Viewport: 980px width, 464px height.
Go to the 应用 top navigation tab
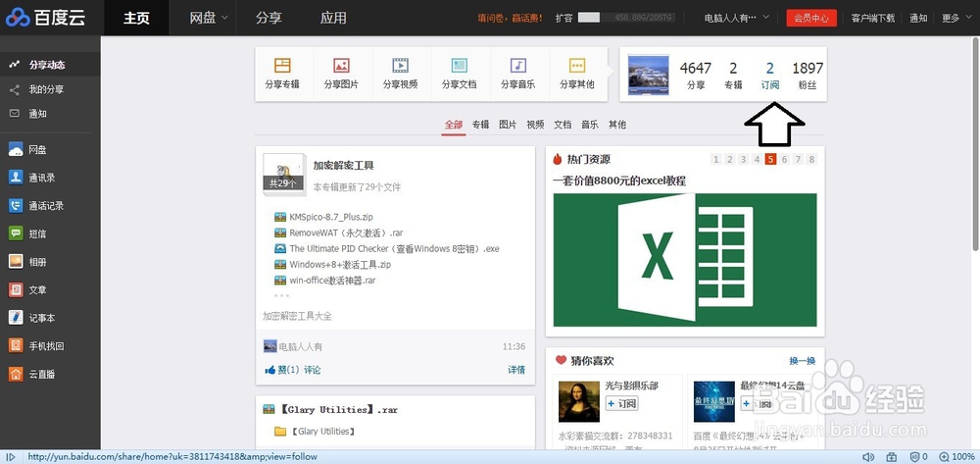coord(333,18)
